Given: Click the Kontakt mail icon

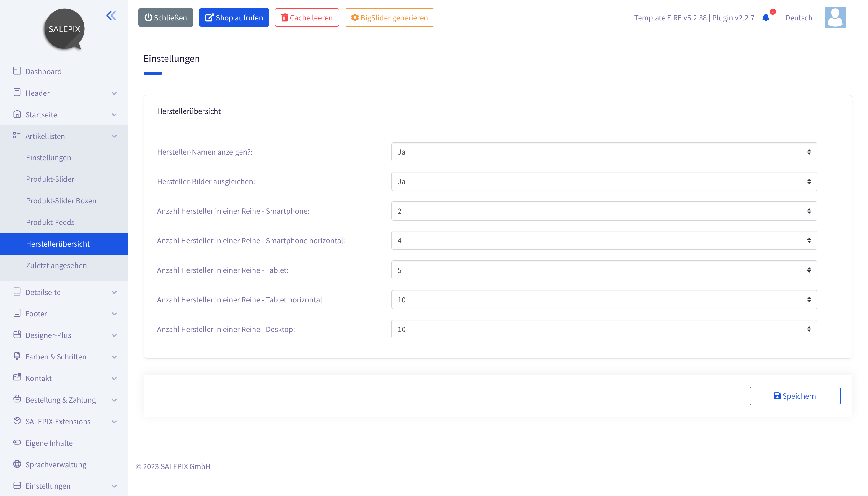Looking at the screenshot, I should coord(17,377).
